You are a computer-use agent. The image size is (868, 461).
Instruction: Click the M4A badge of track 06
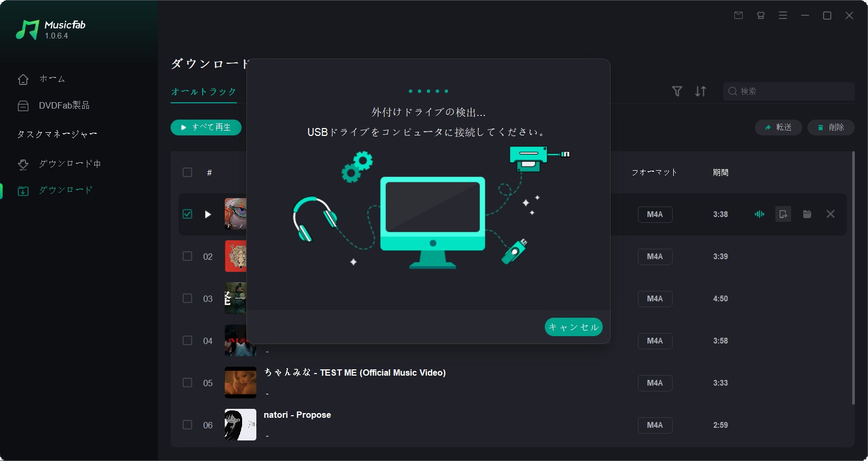[x=655, y=425]
